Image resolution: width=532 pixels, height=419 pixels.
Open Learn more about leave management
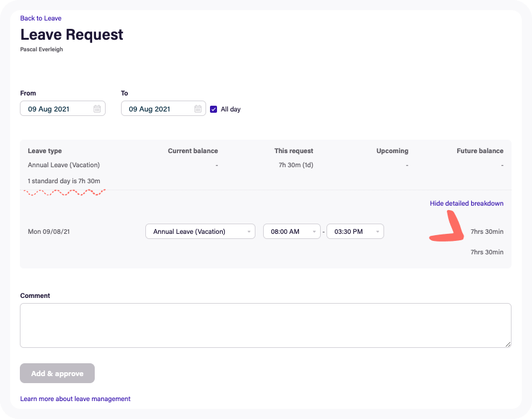pyautogui.click(x=75, y=398)
